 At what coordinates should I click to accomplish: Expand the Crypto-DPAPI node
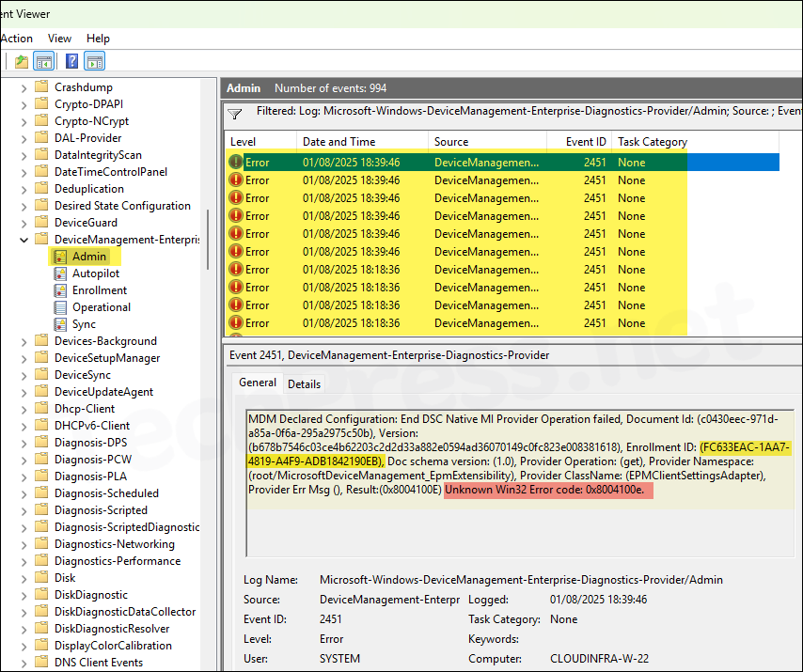pyautogui.click(x=24, y=105)
